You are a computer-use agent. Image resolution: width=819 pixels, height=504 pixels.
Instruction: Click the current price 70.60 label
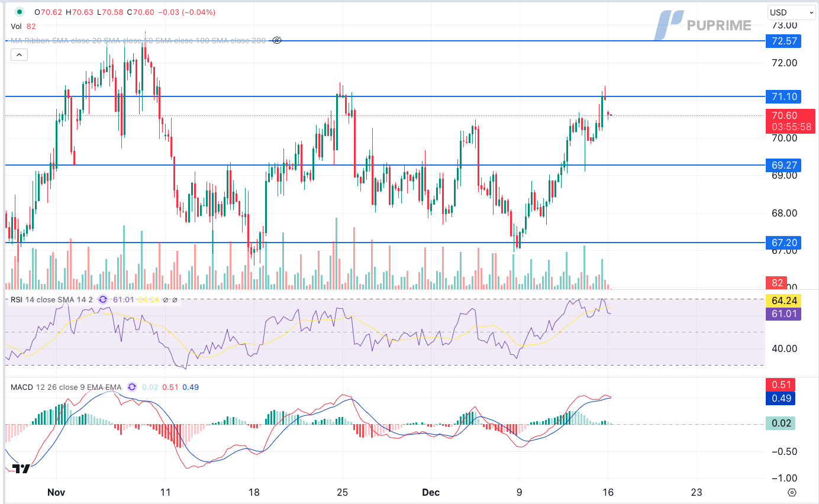pyautogui.click(x=785, y=115)
